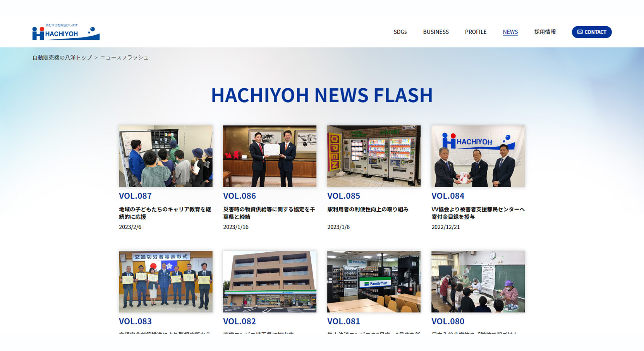Open the SDGs menu item

click(400, 32)
